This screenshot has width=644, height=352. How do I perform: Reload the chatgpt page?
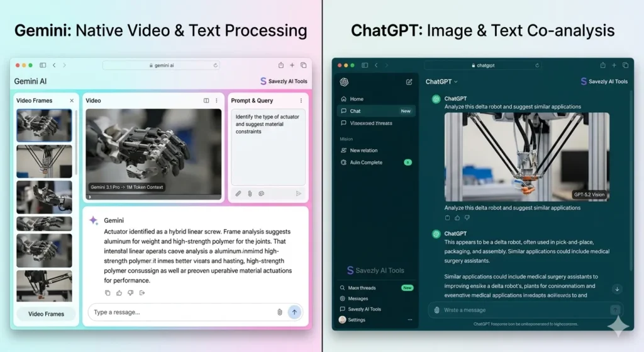click(537, 65)
